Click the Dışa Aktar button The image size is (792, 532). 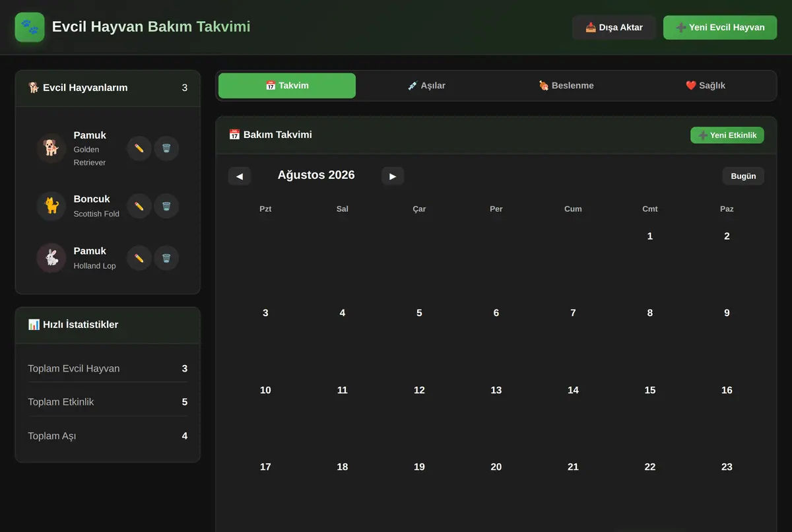pyautogui.click(x=614, y=28)
